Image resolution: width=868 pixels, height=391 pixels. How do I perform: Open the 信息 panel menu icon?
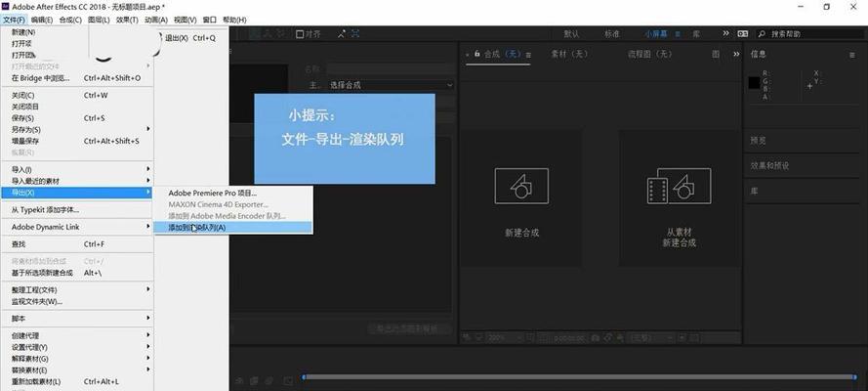pyautogui.click(x=852, y=55)
